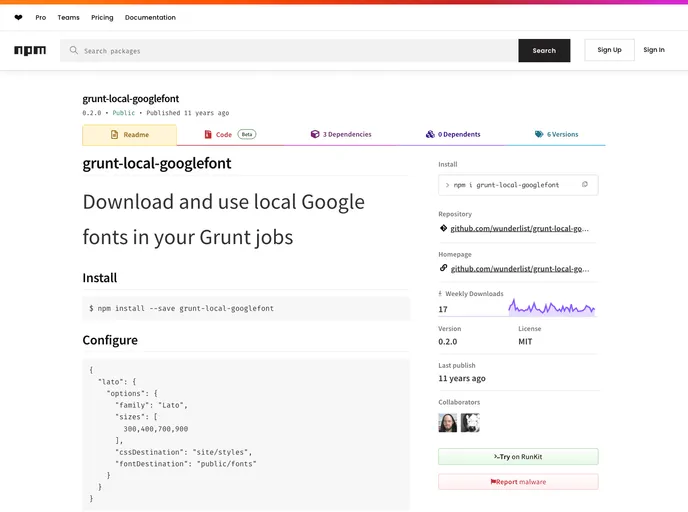Click the Dependents boxes icon
Image resolution: width=688 pixels, height=512 pixels.
[x=430, y=134]
